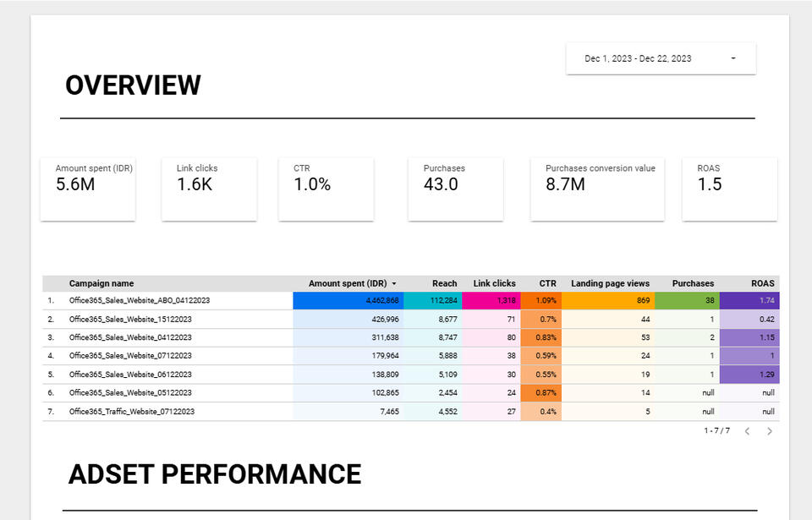Sort by the Link clicks column header
The height and width of the screenshot is (520, 812).
pos(494,284)
